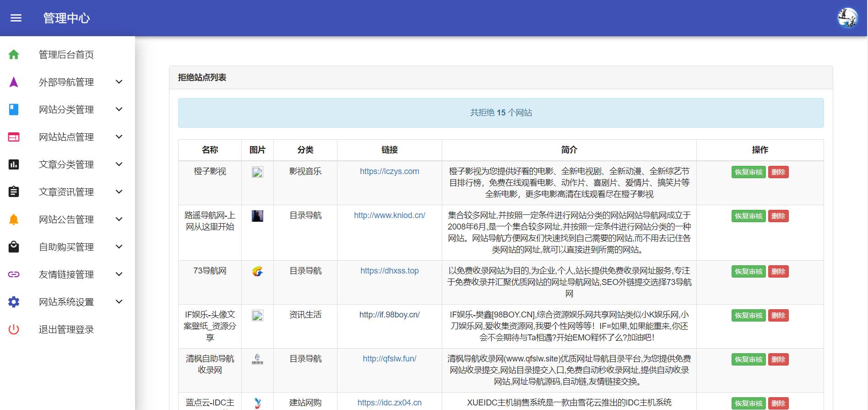The image size is (868, 410).
Task: Click the purple chain link icon
Action: [x=14, y=274]
